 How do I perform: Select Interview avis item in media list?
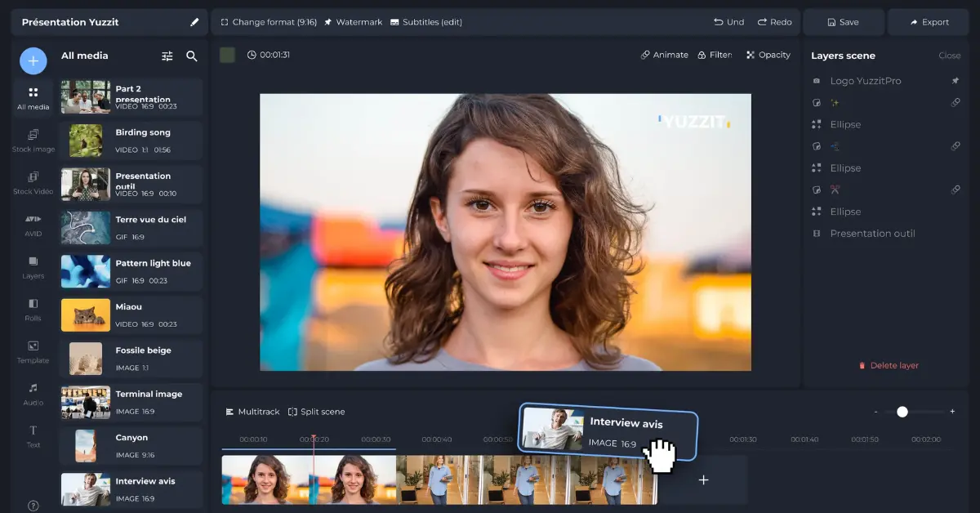(131, 489)
